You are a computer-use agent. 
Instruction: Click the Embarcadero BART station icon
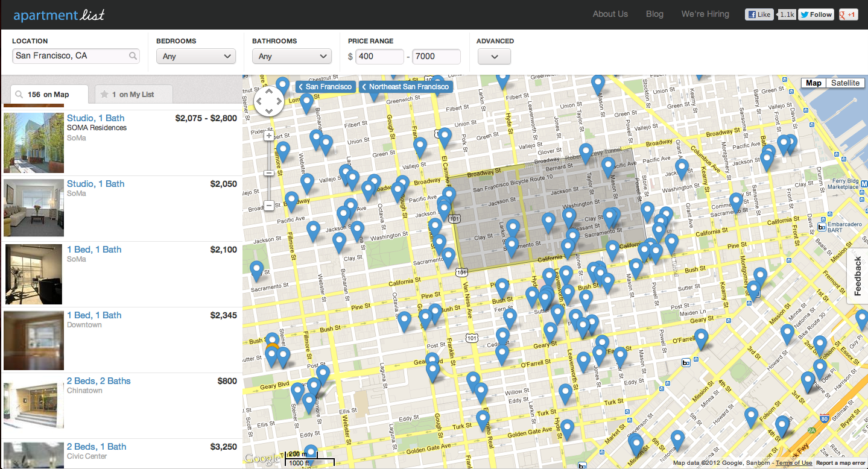tap(822, 227)
